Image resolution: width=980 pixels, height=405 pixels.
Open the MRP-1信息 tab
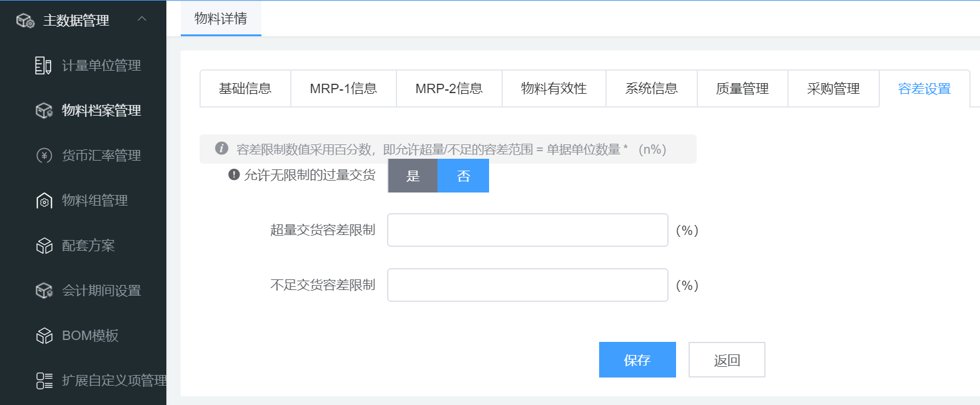pyautogui.click(x=343, y=89)
